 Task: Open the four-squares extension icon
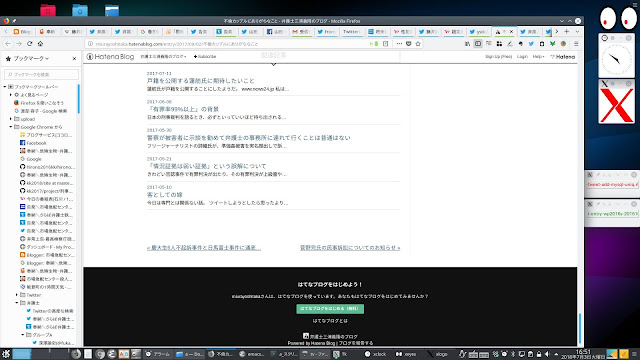[x=499, y=44]
